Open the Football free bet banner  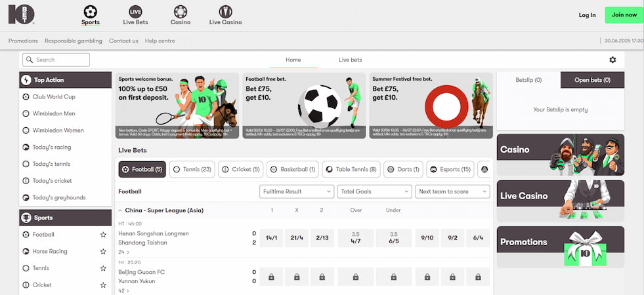tap(304, 106)
